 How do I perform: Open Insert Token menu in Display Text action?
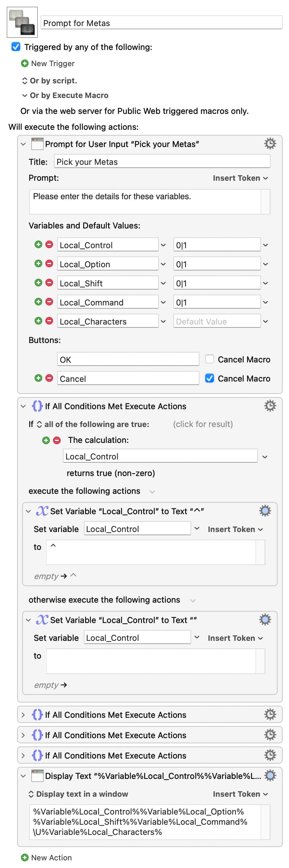[240, 794]
